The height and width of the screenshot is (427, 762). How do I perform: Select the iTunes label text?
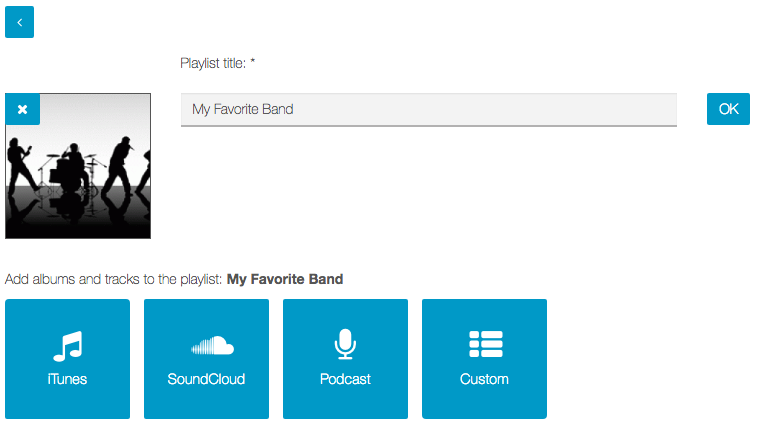pos(67,379)
